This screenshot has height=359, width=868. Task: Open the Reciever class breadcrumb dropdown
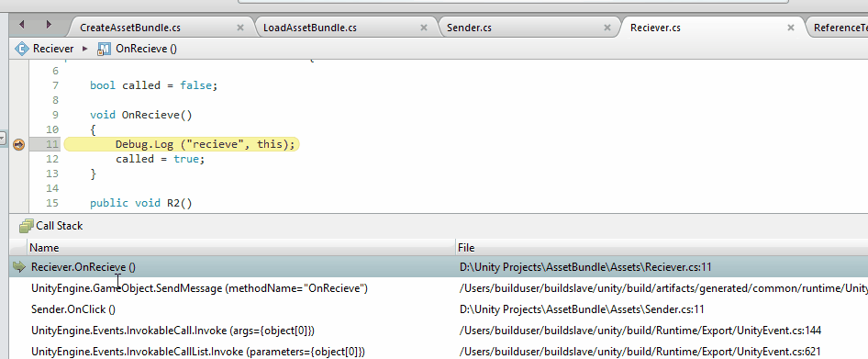53,49
